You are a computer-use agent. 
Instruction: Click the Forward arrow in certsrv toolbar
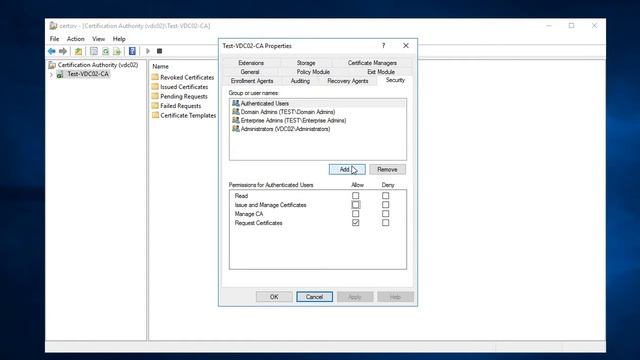(x=63, y=51)
